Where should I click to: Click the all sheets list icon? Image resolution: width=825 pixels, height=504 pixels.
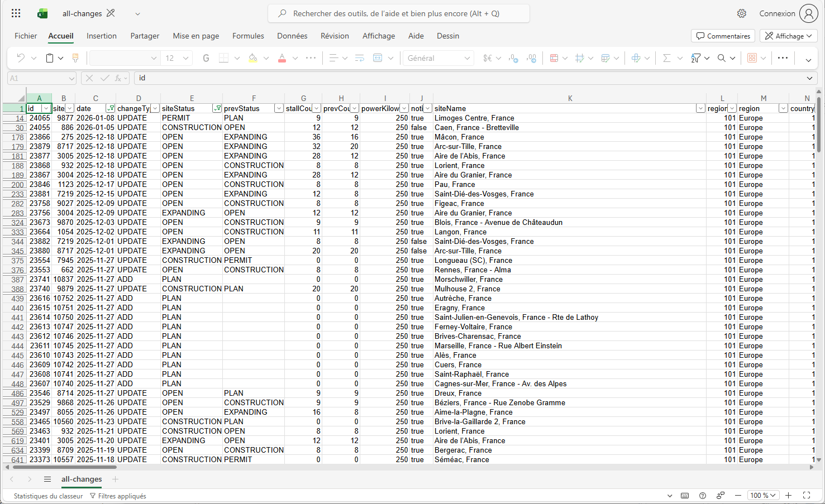click(x=47, y=479)
